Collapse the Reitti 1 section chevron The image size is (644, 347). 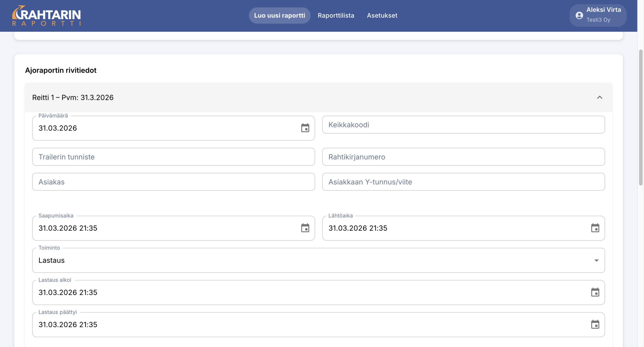pos(600,97)
